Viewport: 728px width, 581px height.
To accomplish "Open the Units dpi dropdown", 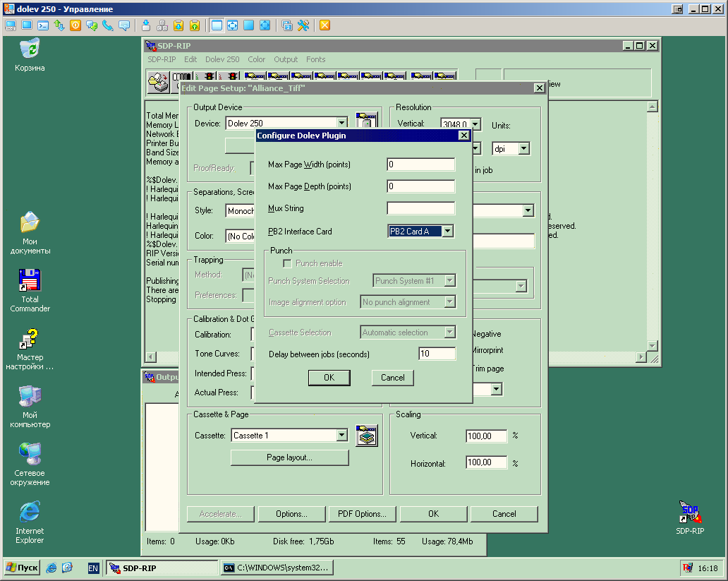I will [x=523, y=149].
